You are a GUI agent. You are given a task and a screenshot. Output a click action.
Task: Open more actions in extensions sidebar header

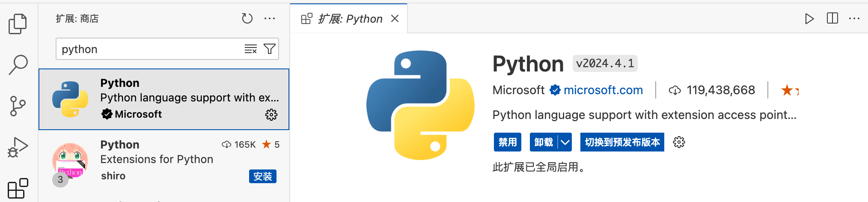click(x=270, y=18)
